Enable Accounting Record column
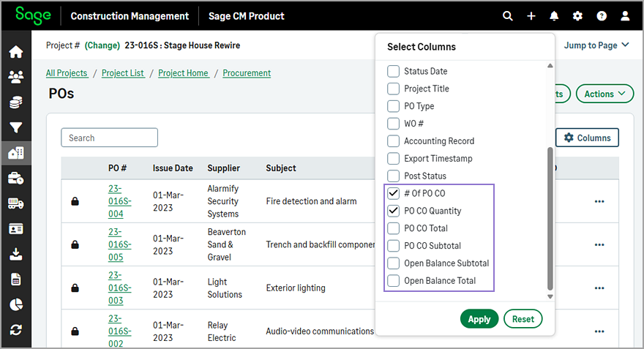 click(393, 140)
